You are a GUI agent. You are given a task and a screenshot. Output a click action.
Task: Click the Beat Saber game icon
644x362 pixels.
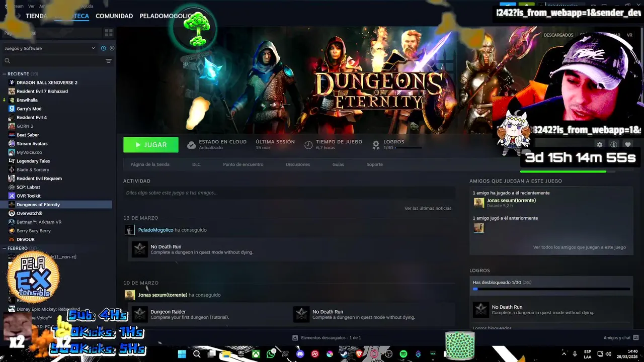(x=12, y=135)
